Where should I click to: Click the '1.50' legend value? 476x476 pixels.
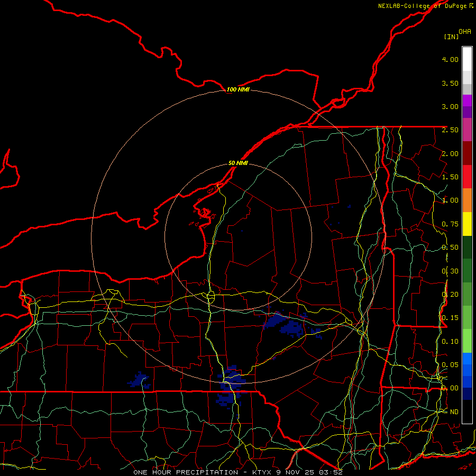pyautogui.click(x=450, y=177)
